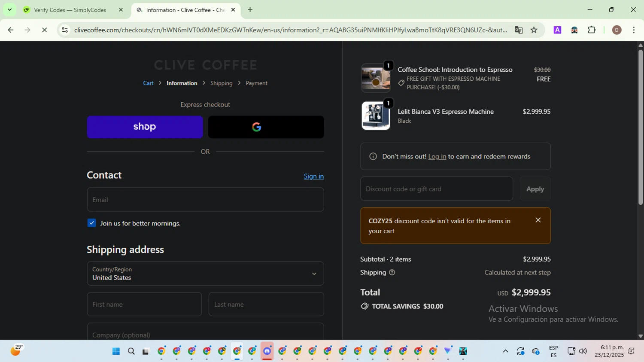The image size is (644, 362).
Task: Open Lelit Bianca V3 product thumbnail
Action: (x=376, y=116)
